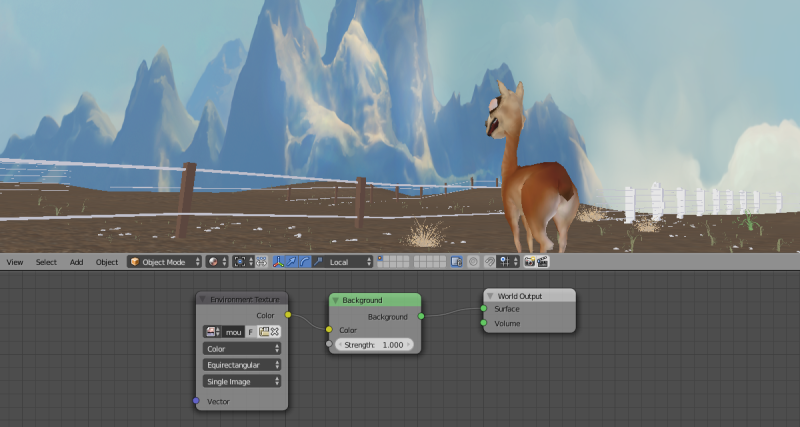Select the rotate manipulator arc icon
Screen dimensions: 800x427
point(304,262)
